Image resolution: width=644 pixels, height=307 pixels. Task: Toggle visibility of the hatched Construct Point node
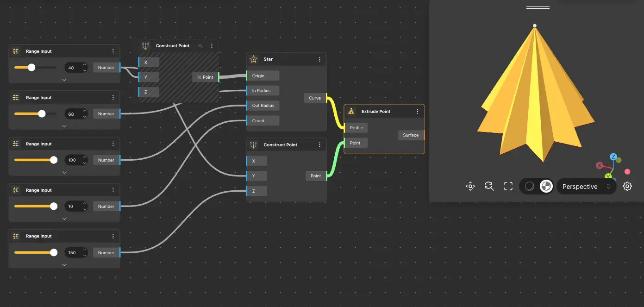tap(200, 46)
